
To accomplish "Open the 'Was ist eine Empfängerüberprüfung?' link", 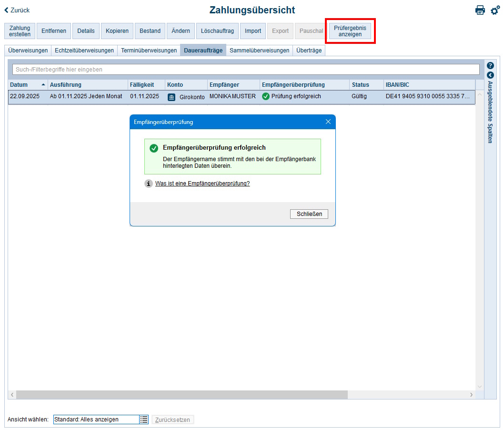I will [x=202, y=184].
